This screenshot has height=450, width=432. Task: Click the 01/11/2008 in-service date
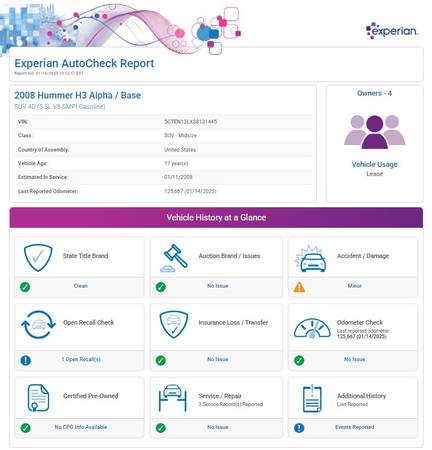coord(178,177)
